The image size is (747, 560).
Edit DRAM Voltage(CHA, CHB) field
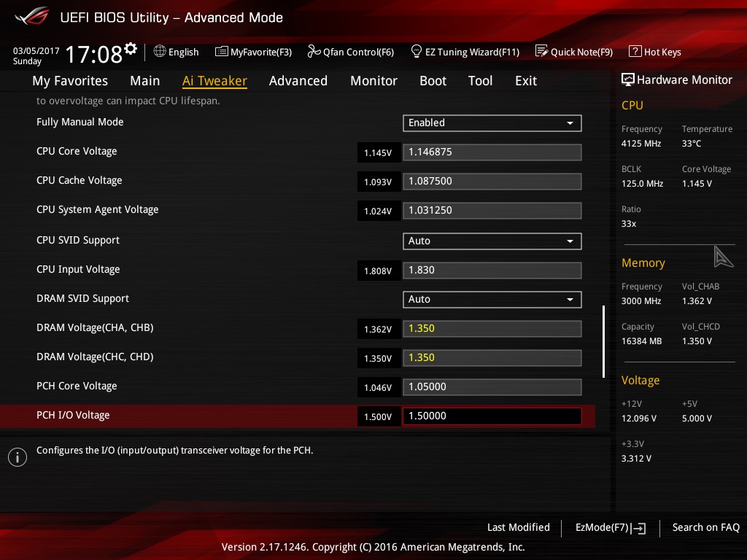pyautogui.click(x=492, y=329)
